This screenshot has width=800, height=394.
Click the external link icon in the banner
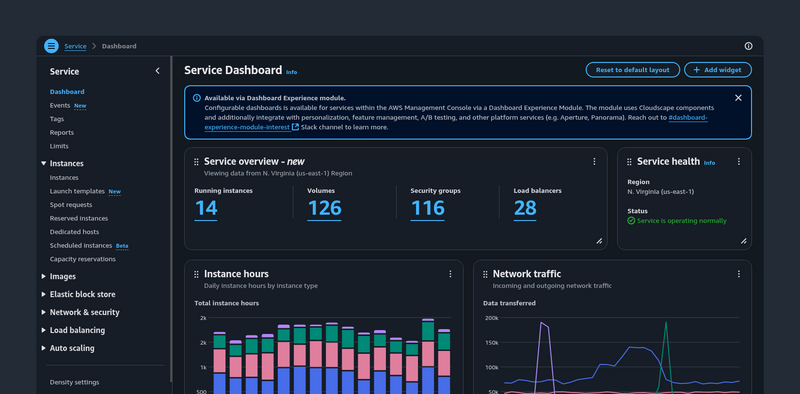[x=295, y=127]
